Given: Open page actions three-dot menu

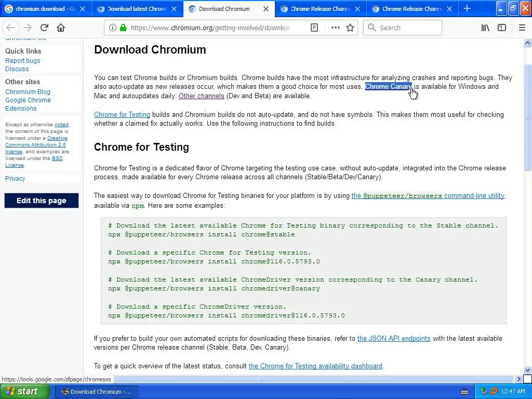Looking at the screenshot, I should coord(335,28).
